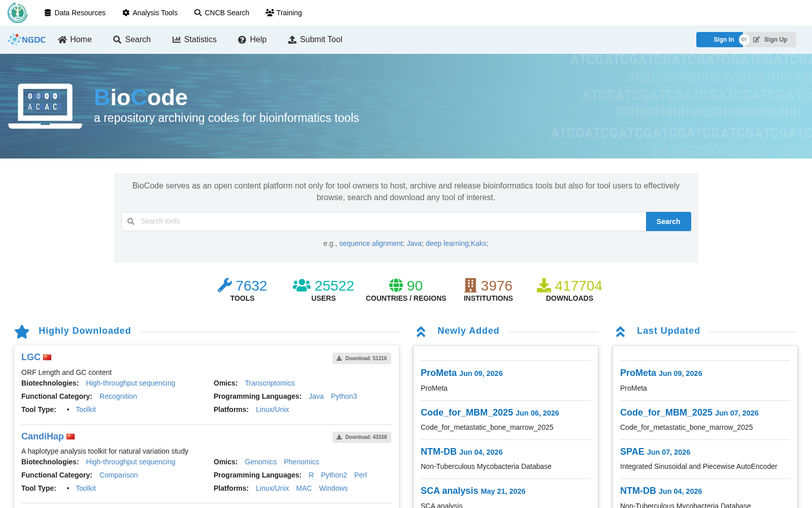Open the Data Resources menu
The height and width of the screenshot is (508, 812).
(x=75, y=13)
